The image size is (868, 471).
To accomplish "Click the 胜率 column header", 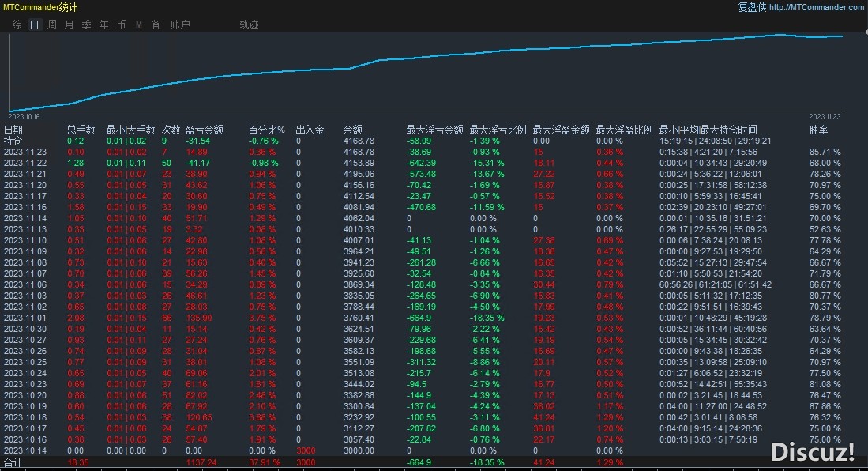I will tap(818, 130).
